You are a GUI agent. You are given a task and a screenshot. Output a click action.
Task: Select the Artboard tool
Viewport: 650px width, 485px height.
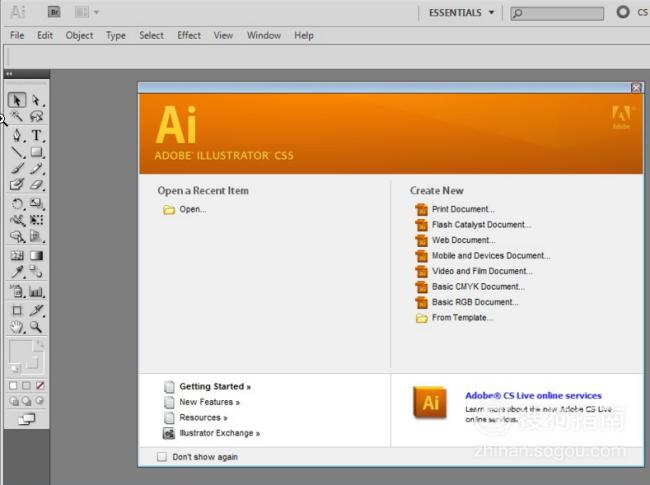pos(17,310)
